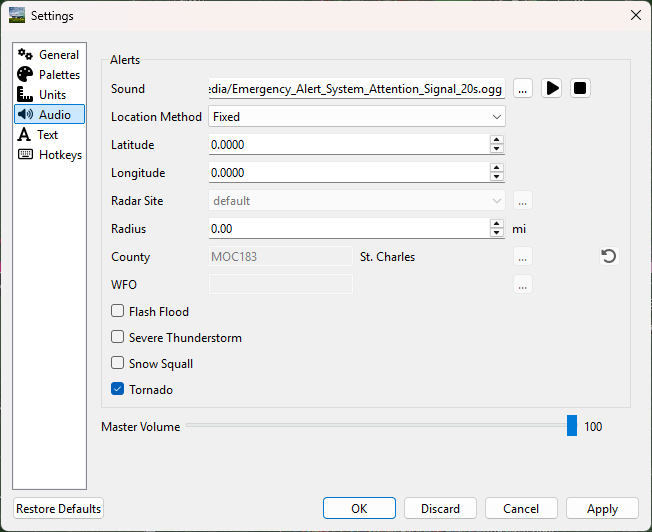Apply the current settings
Screen dimensions: 652x532
click(602, 508)
